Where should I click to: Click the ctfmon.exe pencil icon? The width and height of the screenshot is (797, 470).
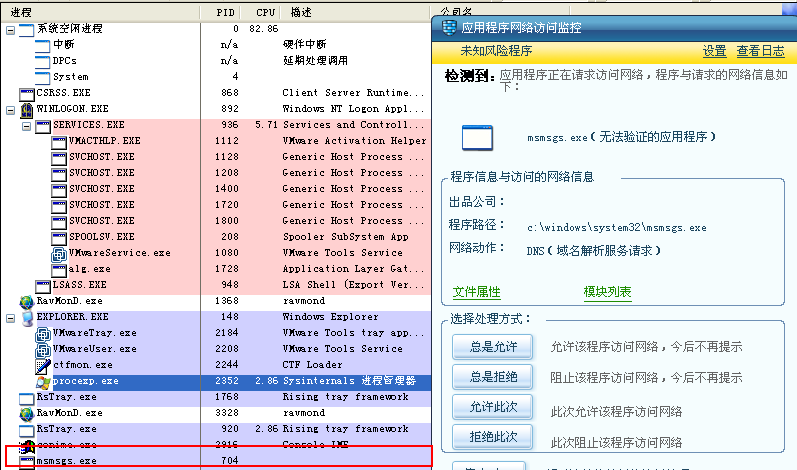tap(43, 365)
